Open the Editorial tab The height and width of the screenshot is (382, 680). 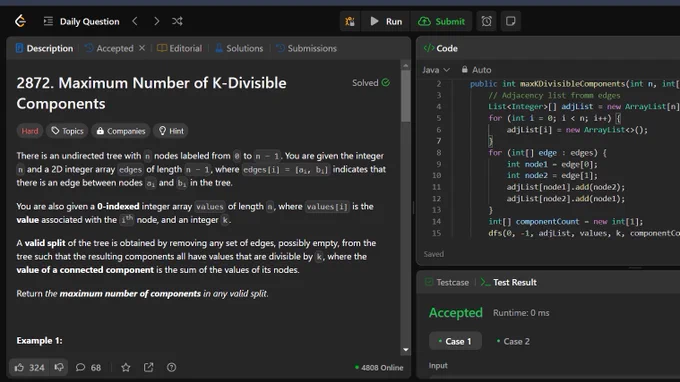180,48
